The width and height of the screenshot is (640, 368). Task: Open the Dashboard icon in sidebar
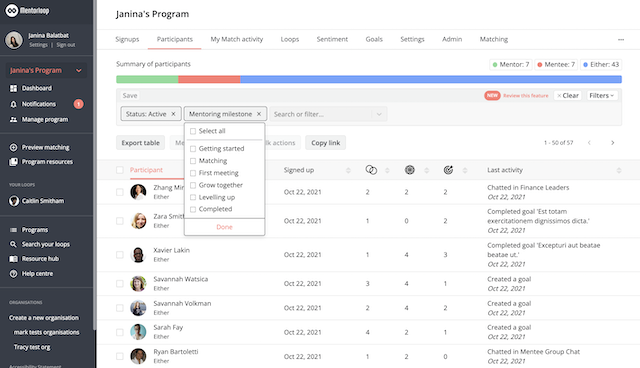(13, 88)
